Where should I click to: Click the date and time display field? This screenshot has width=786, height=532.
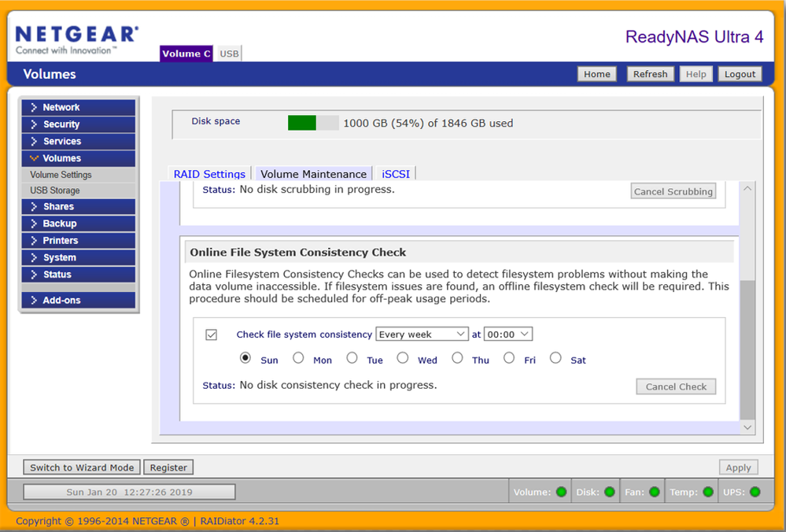tap(129, 492)
